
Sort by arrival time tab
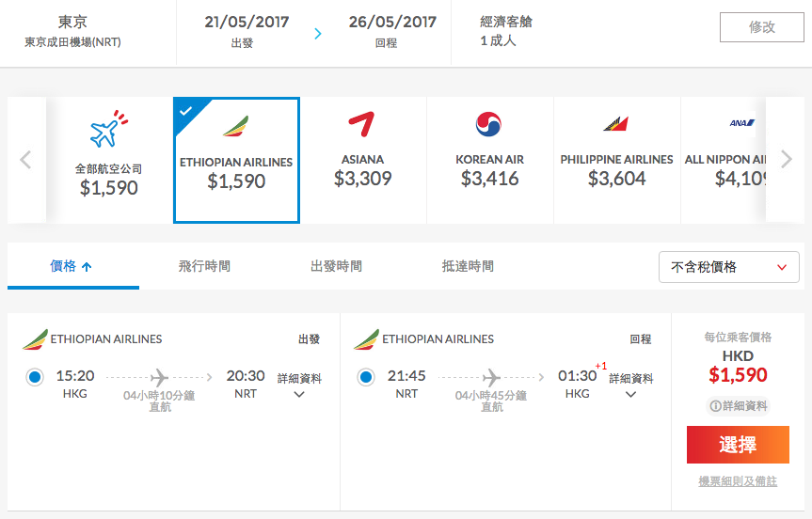[x=468, y=266]
